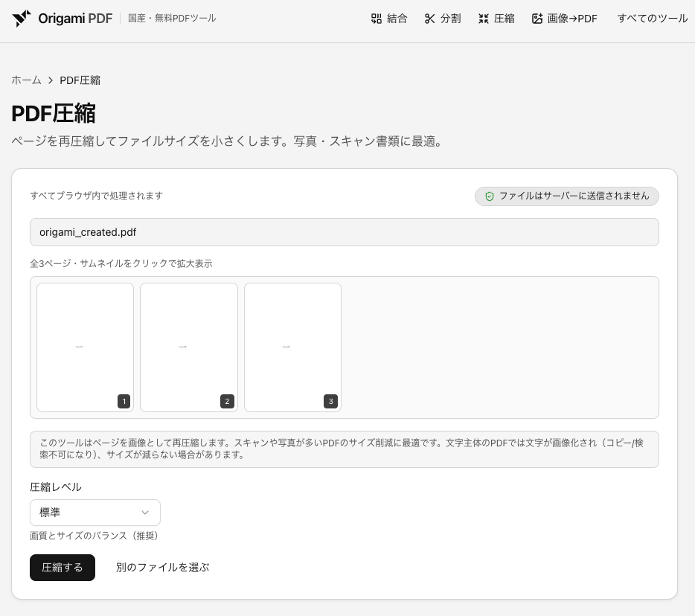This screenshot has height=616, width=695.
Task: Open the 分割 split tool menu item
Action: tap(443, 19)
